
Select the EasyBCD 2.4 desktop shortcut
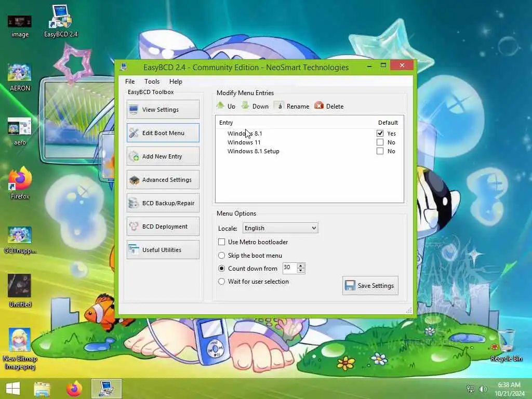pos(61,21)
